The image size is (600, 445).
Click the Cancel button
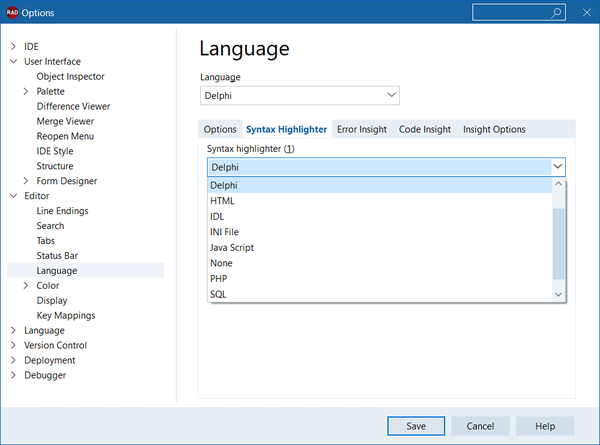point(480,426)
